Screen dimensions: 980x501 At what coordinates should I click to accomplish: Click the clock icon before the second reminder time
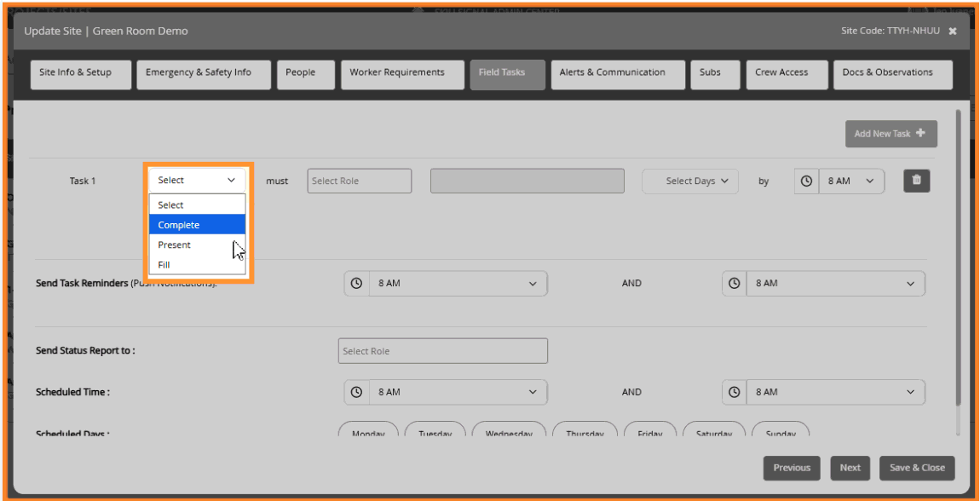[734, 283]
